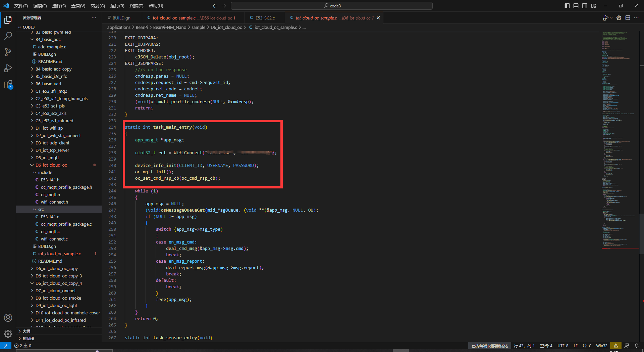Image resolution: width=644 pixels, height=352 pixels.
Task: Open the Manage settings gear
Action: point(8,334)
